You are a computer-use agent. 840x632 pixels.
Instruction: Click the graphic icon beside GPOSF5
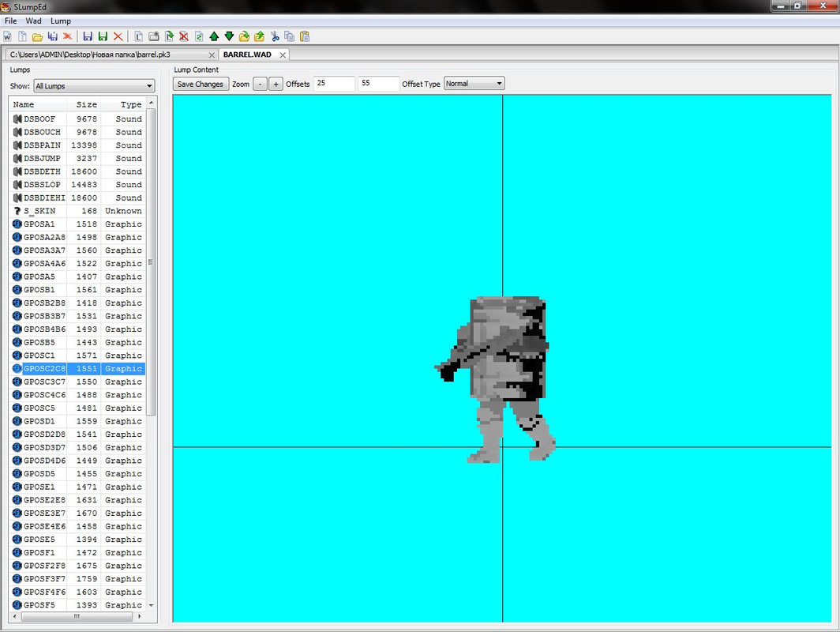pyautogui.click(x=17, y=604)
